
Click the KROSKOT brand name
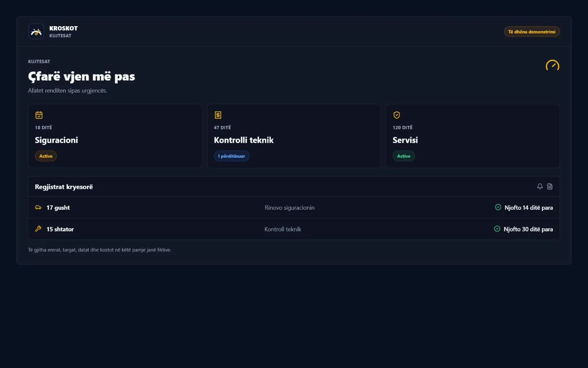(63, 28)
